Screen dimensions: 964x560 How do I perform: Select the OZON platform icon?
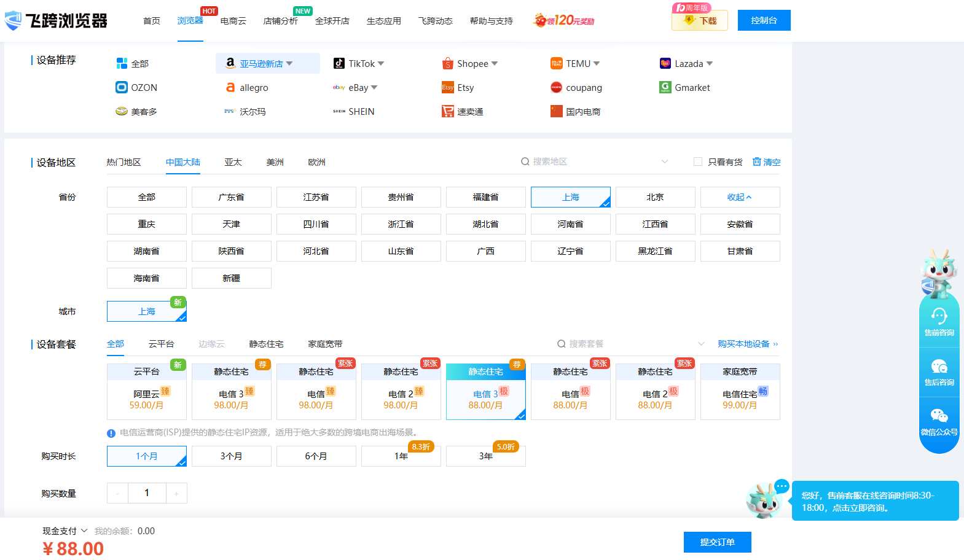[x=122, y=87]
